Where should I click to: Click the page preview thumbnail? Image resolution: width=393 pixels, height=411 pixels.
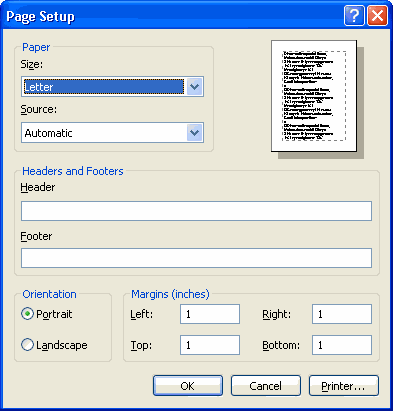pos(314,96)
